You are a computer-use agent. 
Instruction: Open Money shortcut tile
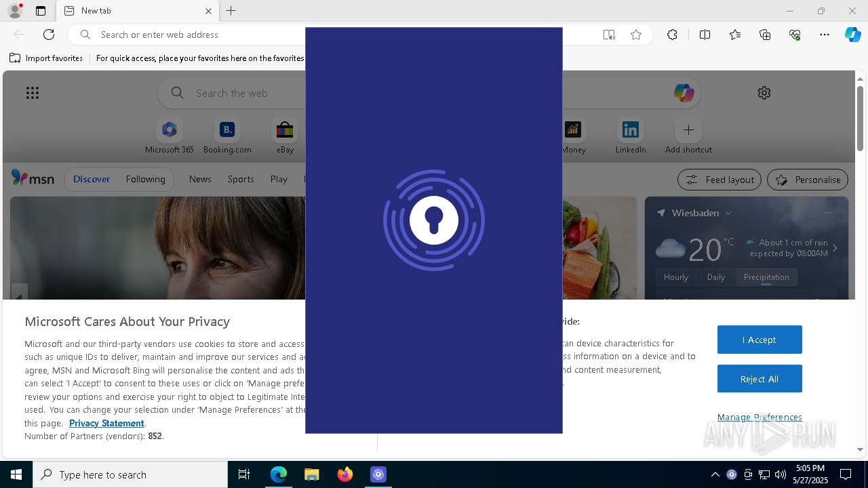click(x=574, y=136)
